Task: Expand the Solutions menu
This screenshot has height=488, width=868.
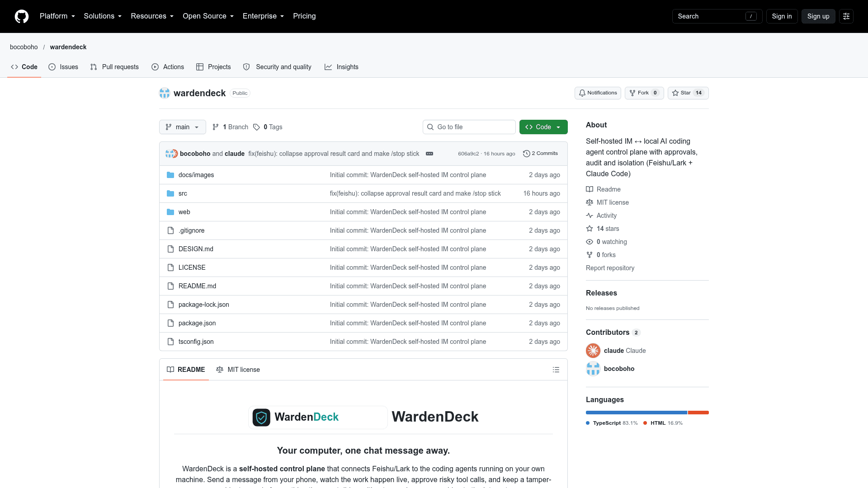Action: coord(103,16)
